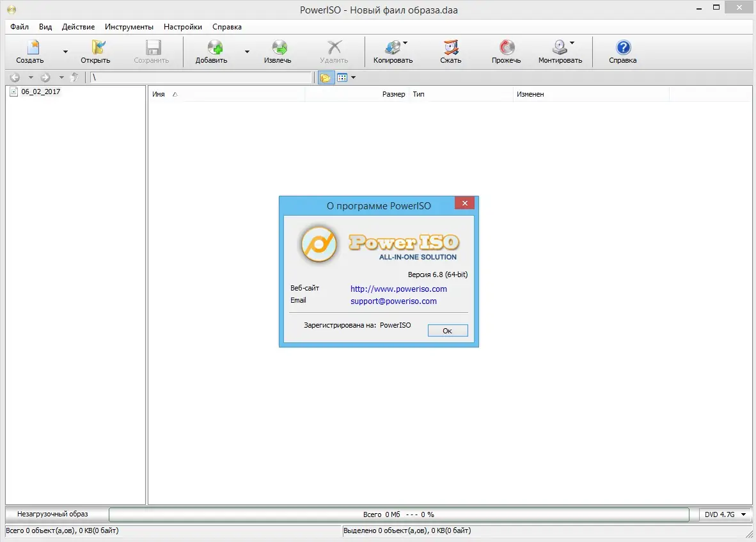Open the Справка menu in the menu bar
This screenshot has width=756, height=542.
pyautogui.click(x=227, y=27)
